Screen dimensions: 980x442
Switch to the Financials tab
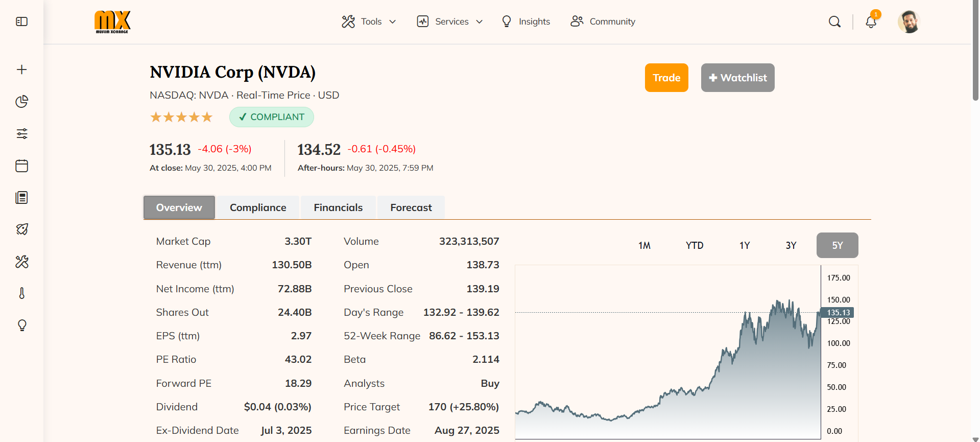coord(338,207)
